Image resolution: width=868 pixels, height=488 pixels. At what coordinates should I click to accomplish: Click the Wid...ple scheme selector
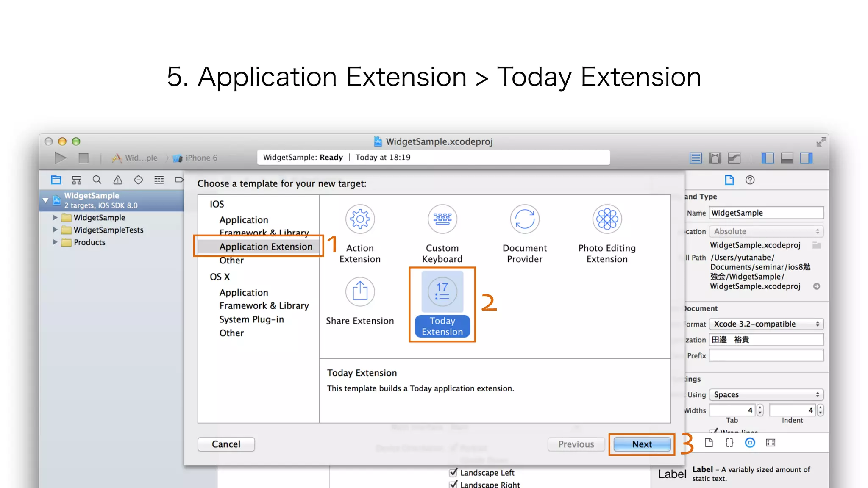(x=136, y=158)
